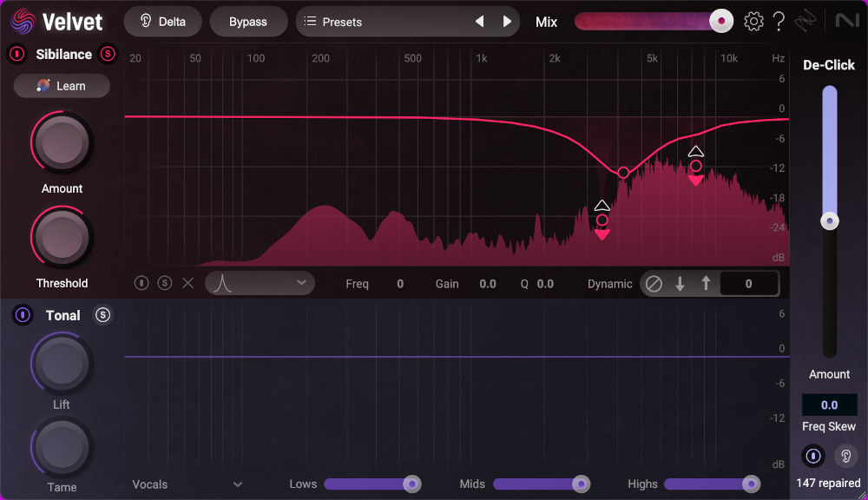Open the filter shape dropdown
Image resolution: width=868 pixels, height=500 pixels.
pyautogui.click(x=260, y=283)
